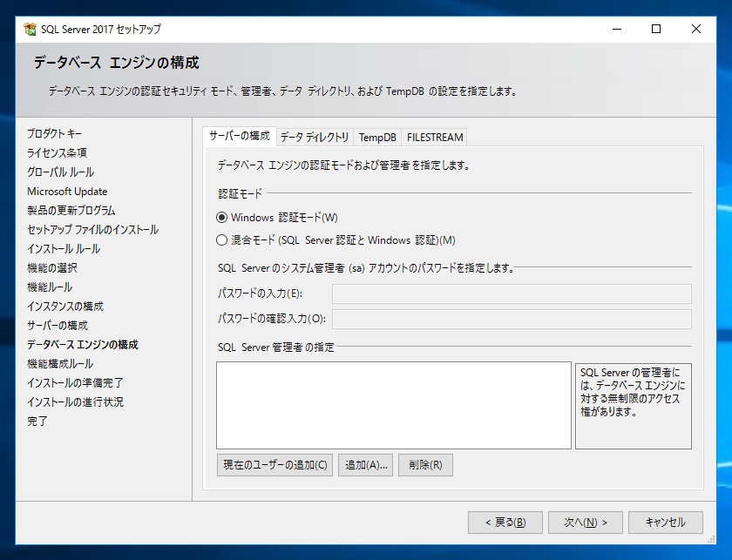Select the インストール ルール step
The image size is (732, 560).
[x=64, y=249]
